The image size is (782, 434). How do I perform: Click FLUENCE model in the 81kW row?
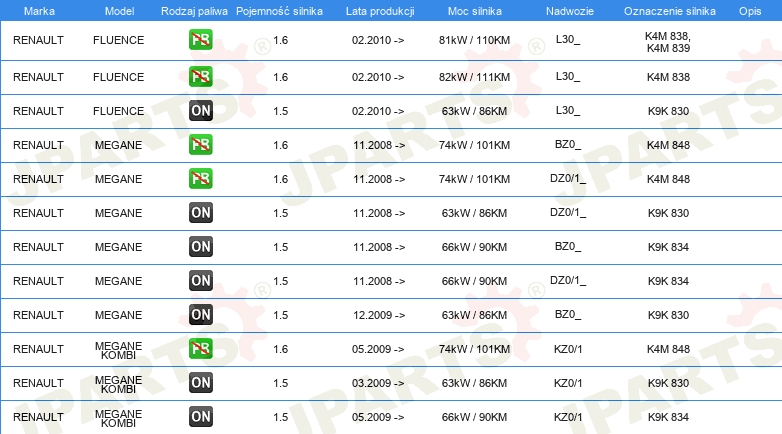click(119, 40)
